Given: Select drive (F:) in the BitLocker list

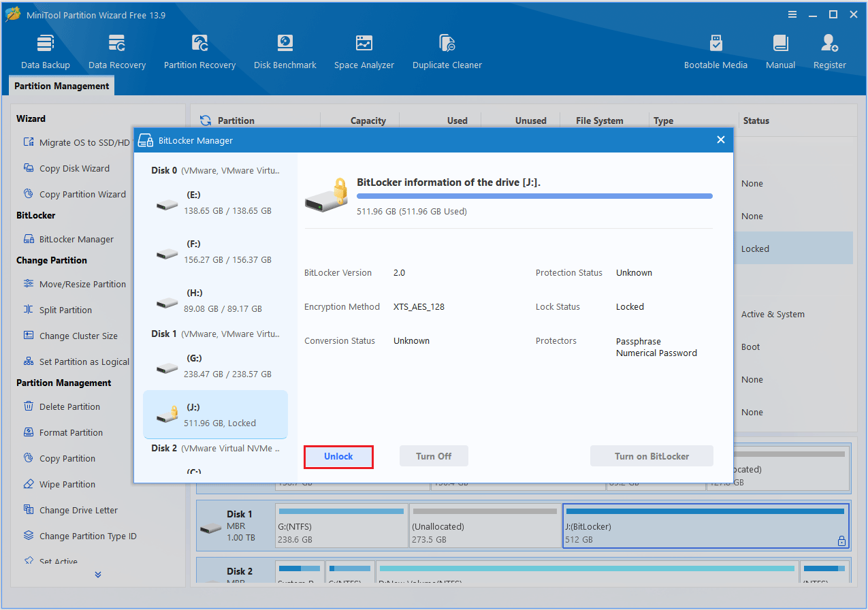Looking at the screenshot, I should pyautogui.click(x=215, y=251).
